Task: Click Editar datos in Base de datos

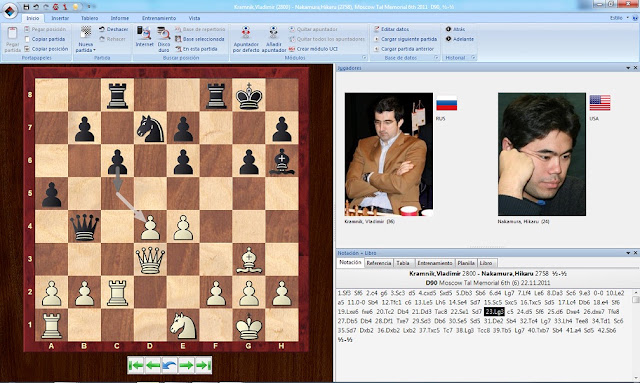Action: tap(391, 29)
